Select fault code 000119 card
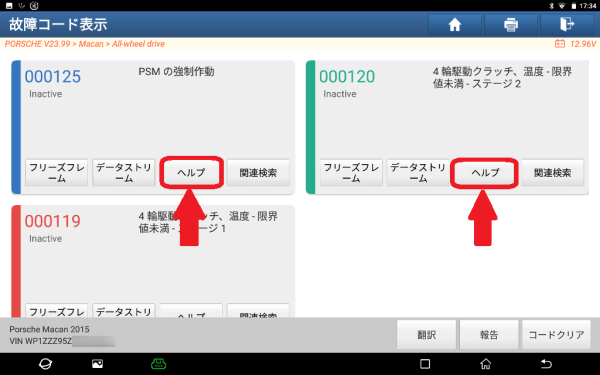Image resolution: width=600 pixels, height=375 pixels. click(x=153, y=261)
